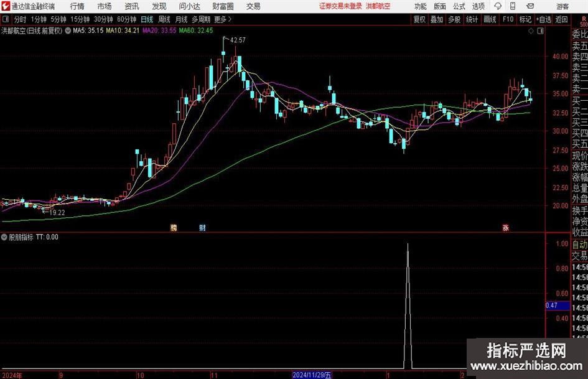Click the 自动 label in the right panel
Image resolution: width=588 pixels, height=379 pixels.
pos(580,245)
